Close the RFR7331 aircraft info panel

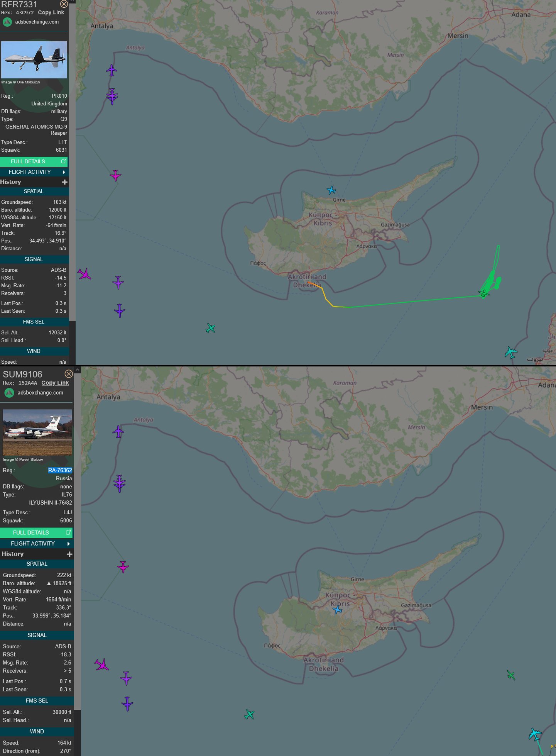point(64,4)
